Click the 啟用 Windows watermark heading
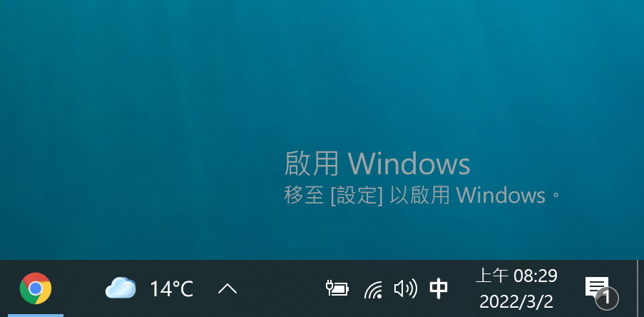The width and height of the screenshot is (644, 317). click(x=377, y=163)
